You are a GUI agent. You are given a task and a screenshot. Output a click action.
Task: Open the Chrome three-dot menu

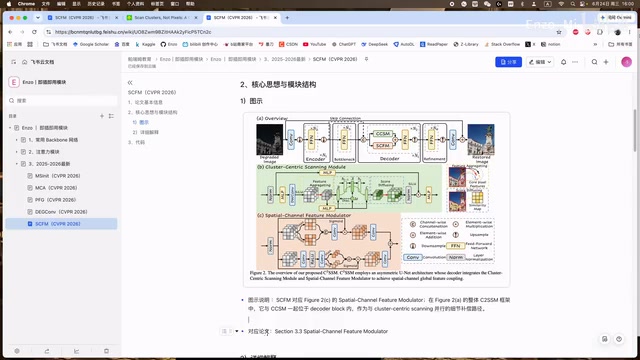630,32
